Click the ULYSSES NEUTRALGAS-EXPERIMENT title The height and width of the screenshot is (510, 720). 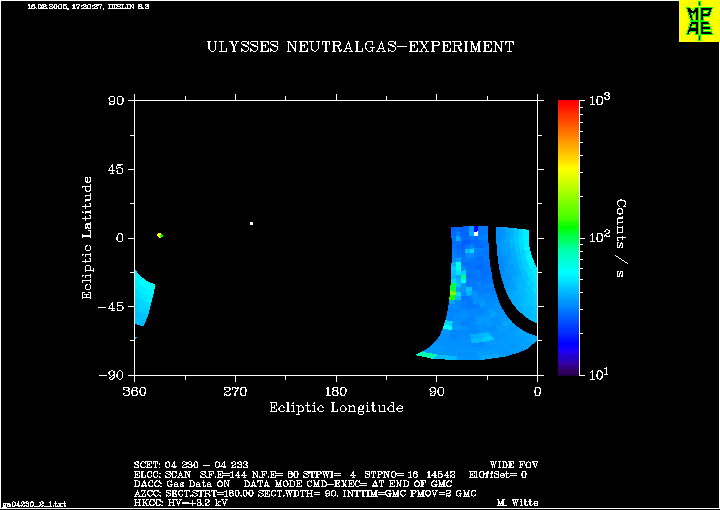tap(360, 47)
